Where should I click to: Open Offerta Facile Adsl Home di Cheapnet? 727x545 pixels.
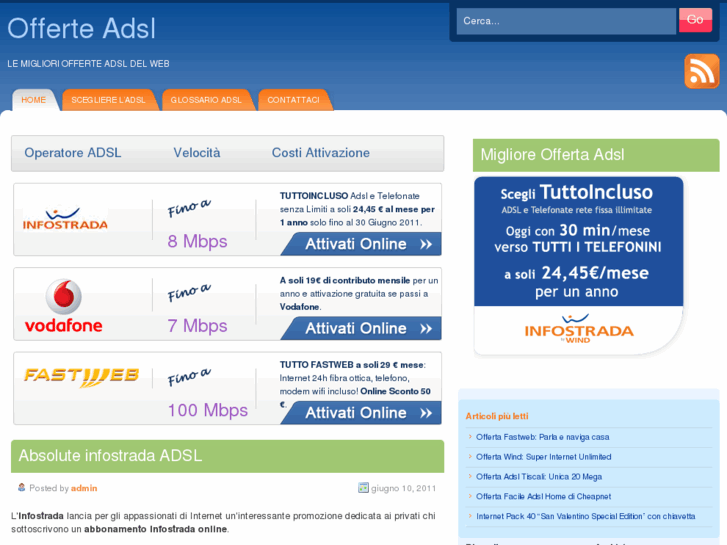pos(543,497)
